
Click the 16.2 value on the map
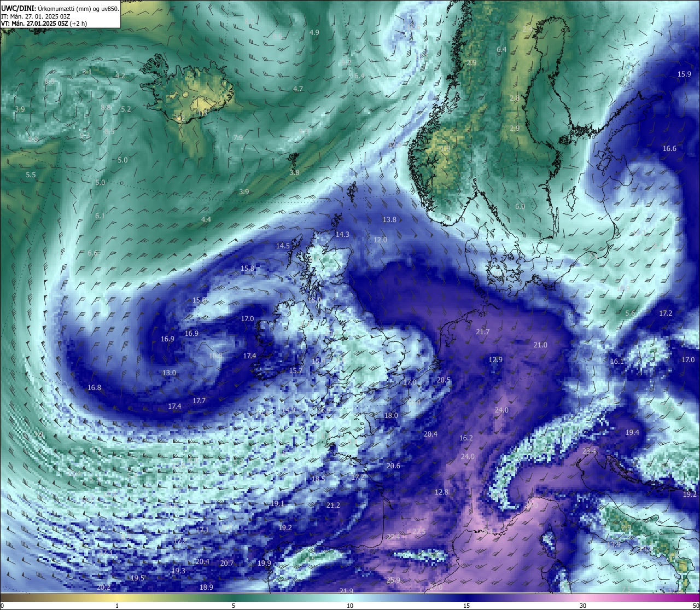pos(466,438)
